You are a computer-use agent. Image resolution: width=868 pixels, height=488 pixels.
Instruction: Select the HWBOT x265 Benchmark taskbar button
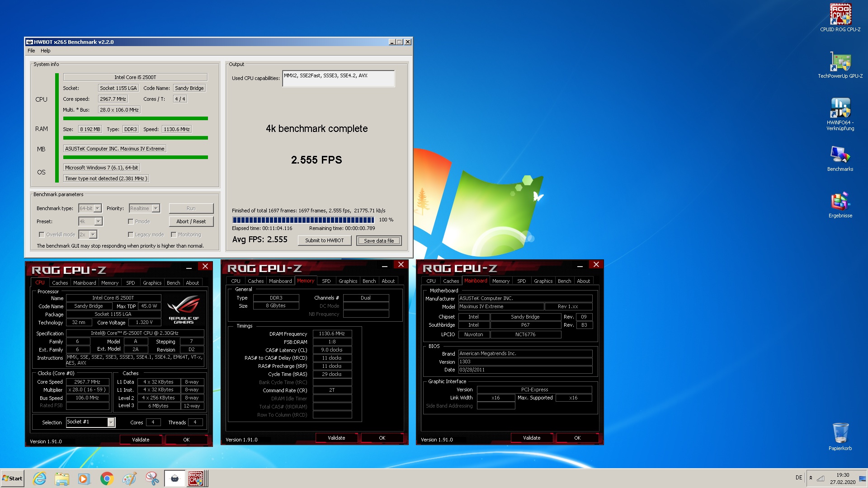coord(175,479)
